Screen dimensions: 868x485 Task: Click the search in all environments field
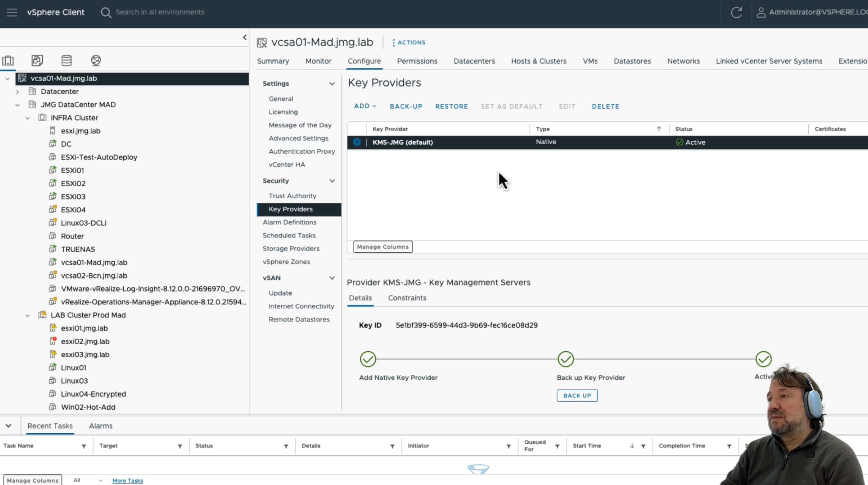160,12
